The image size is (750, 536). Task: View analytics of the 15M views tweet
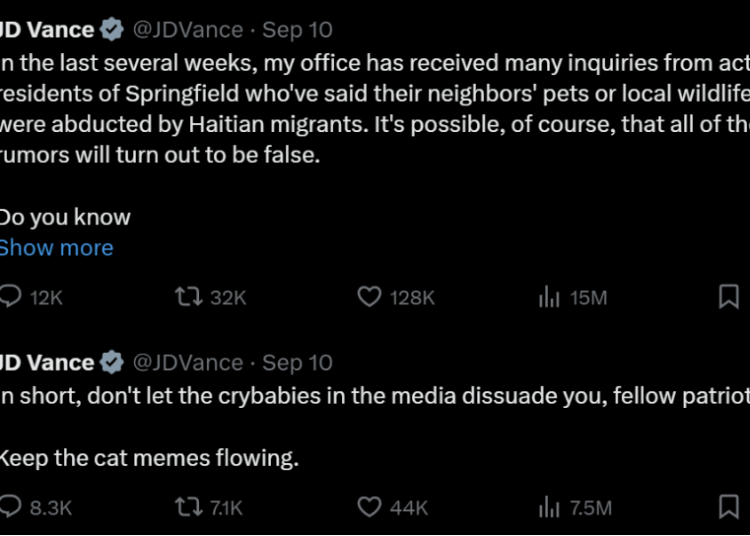[573, 297]
